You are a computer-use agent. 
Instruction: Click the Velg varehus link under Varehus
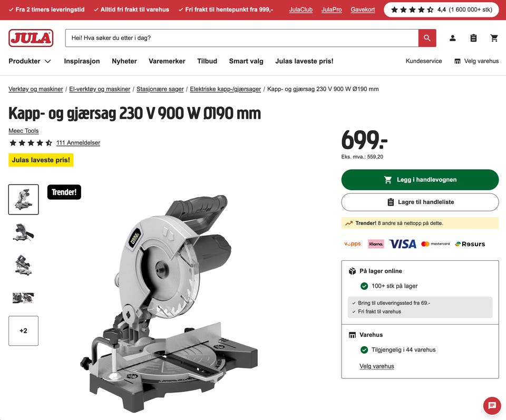click(376, 366)
